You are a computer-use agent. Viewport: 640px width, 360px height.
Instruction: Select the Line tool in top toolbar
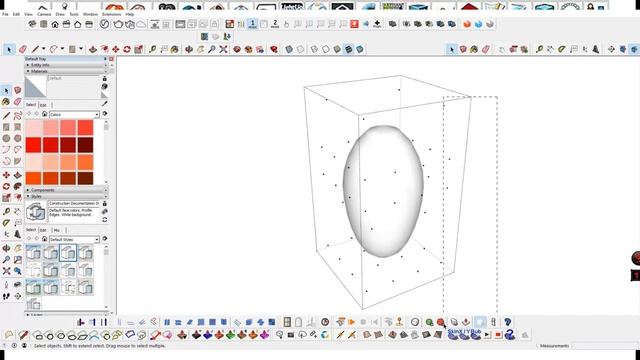[x=35, y=49]
